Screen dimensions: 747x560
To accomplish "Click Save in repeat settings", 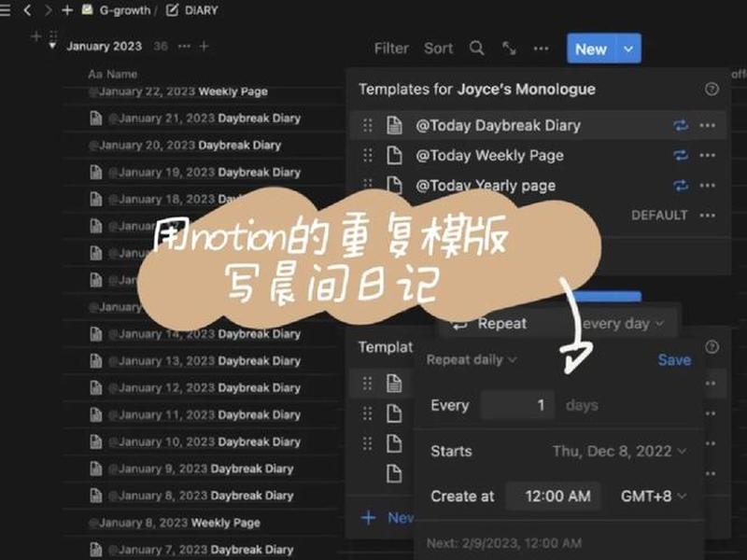I will pyautogui.click(x=674, y=359).
